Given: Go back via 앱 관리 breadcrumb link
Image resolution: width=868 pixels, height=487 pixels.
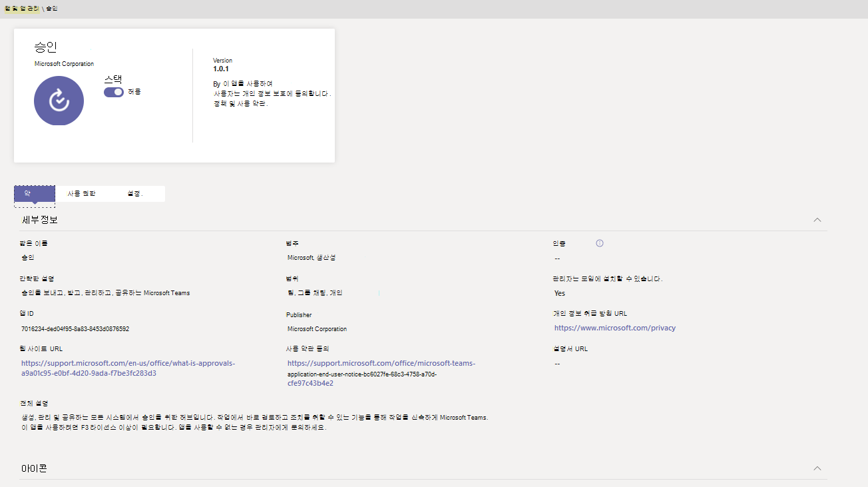Looking at the screenshot, I should (21, 9).
